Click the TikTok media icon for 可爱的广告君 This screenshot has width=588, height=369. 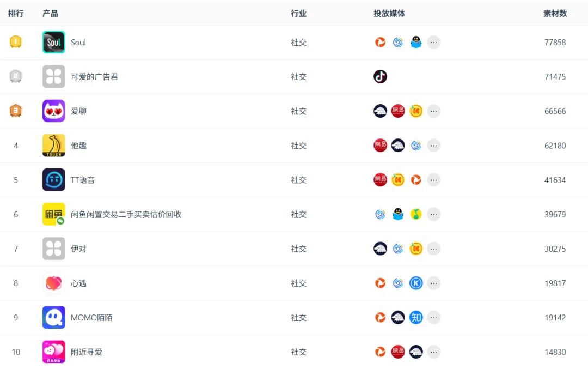point(380,76)
